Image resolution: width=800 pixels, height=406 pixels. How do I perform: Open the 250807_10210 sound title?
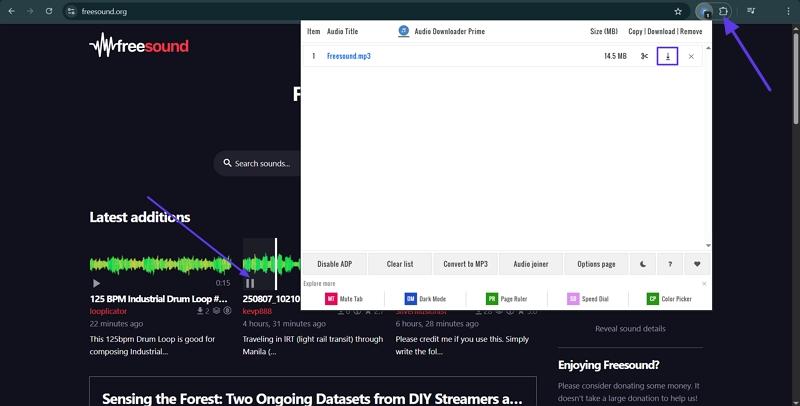coord(271,299)
